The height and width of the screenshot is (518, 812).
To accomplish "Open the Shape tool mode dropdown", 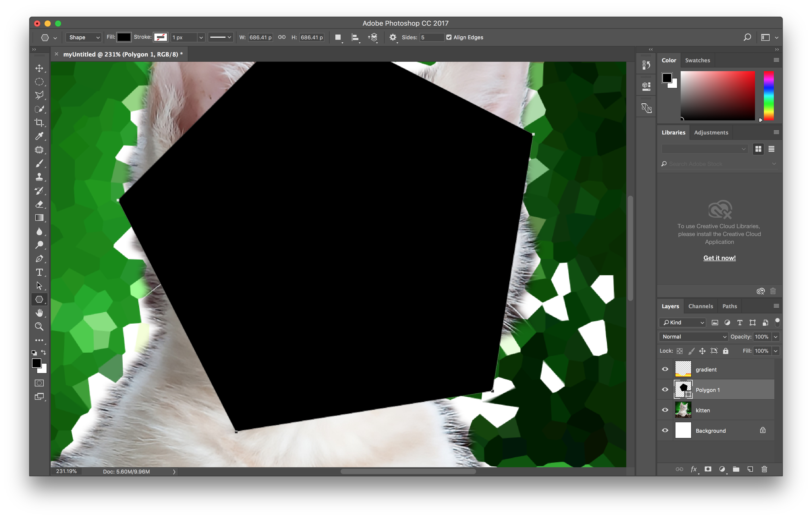I will [x=84, y=37].
